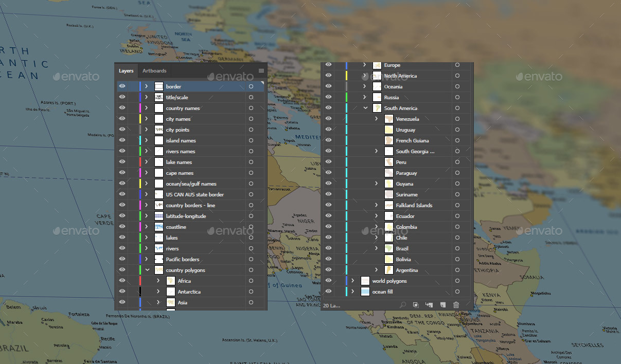
Task: Click the target circle of Brazil layer
Action: pos(457,248)
